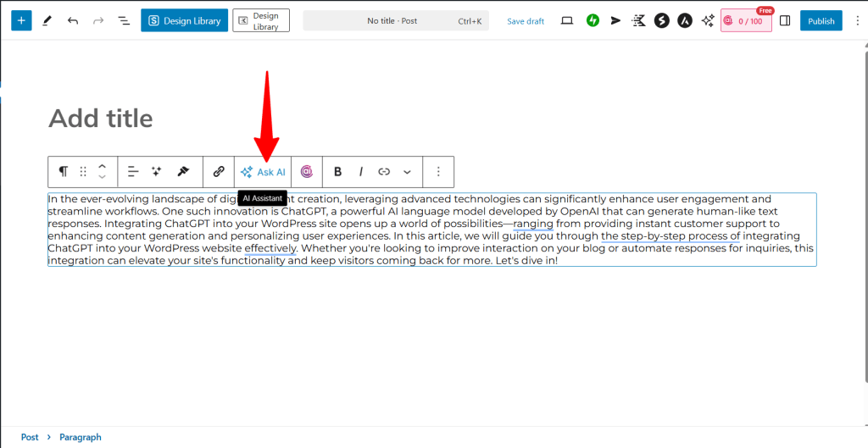Click the small sparkle toolbar icon

coord(157,171)
